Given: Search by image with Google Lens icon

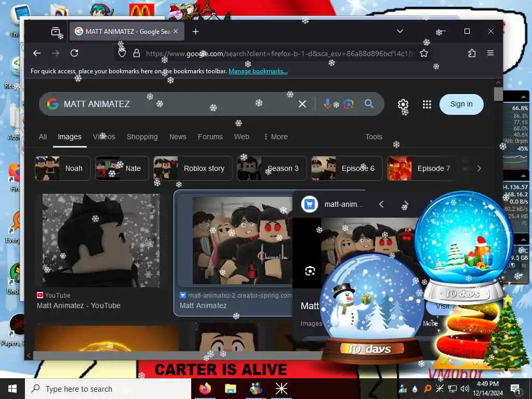Looking at the screenshot, I should coord(349,104).
